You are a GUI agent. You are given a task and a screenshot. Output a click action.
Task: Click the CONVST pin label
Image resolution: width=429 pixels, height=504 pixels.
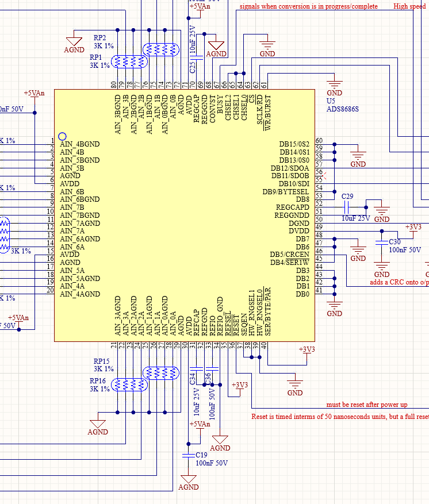tap(212, 109)
